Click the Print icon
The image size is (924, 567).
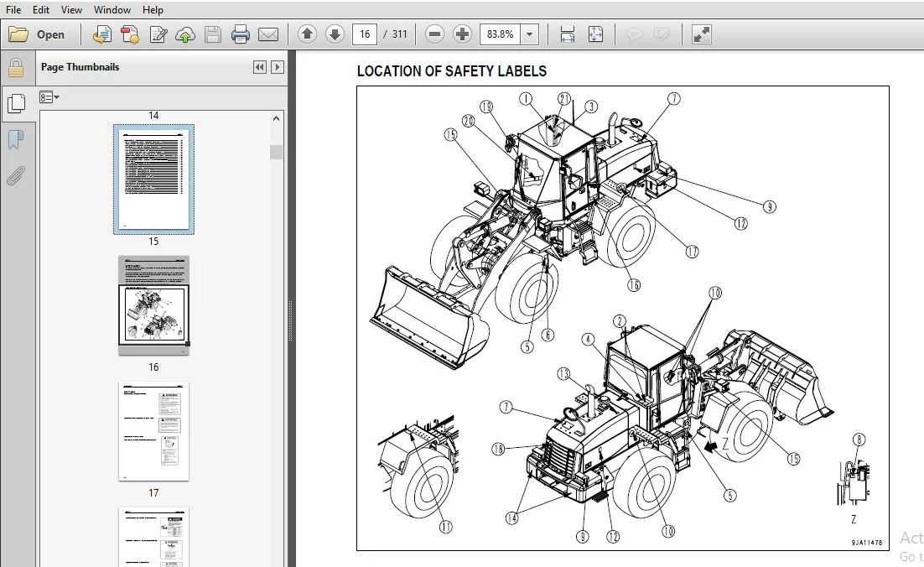[240, 34]
